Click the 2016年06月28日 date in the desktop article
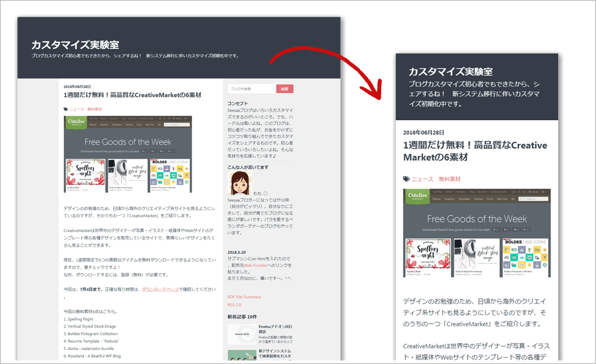Viewport: 596px width, 364px height. tap(77, 87)
